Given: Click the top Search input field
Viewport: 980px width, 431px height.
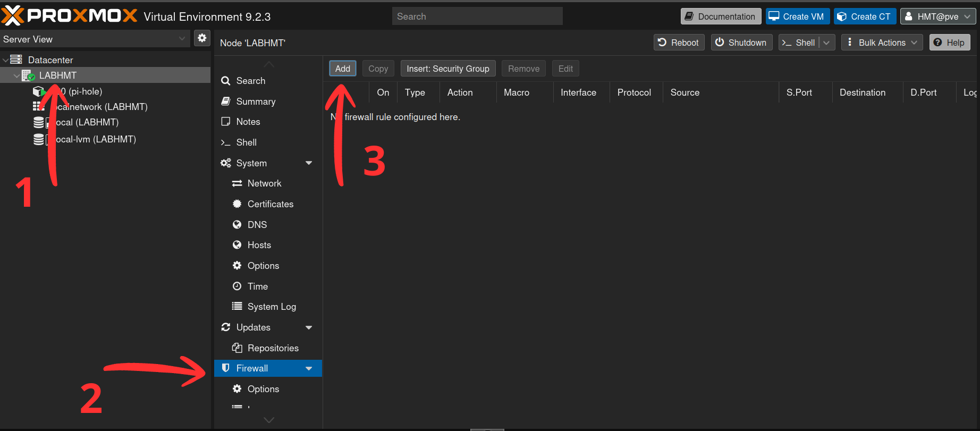Looking at the screenshot, I should coord(477,16).
